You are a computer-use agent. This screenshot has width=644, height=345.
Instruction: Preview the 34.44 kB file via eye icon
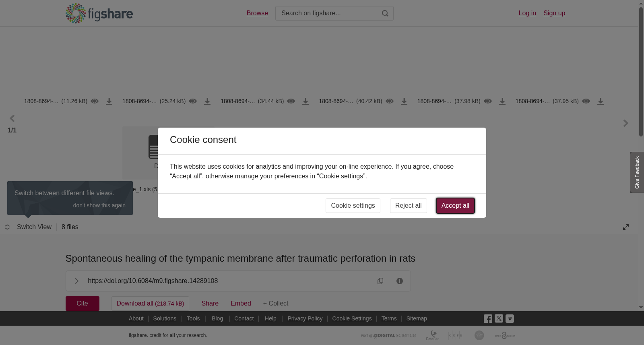291,101
